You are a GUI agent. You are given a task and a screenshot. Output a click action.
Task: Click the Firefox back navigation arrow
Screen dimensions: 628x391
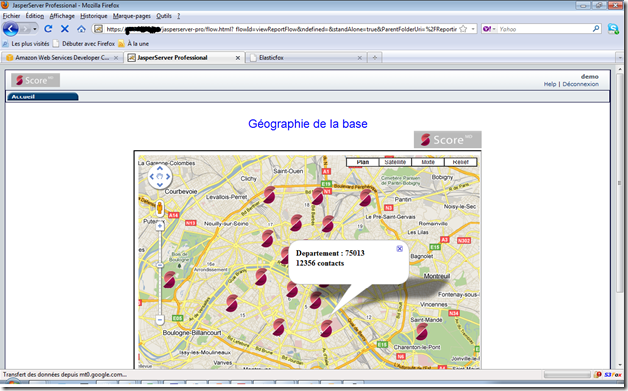point(11,29)
